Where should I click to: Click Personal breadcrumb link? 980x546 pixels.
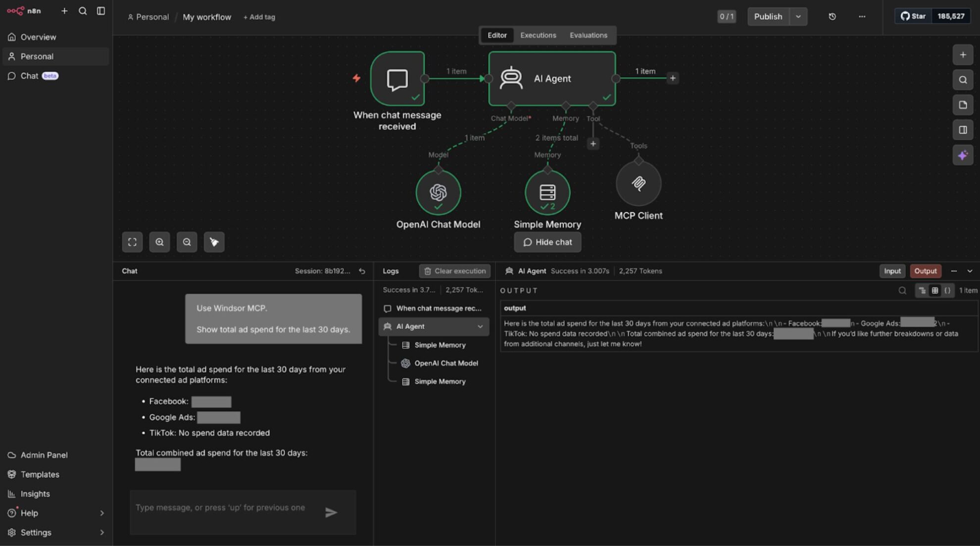[x=148, y=17]
